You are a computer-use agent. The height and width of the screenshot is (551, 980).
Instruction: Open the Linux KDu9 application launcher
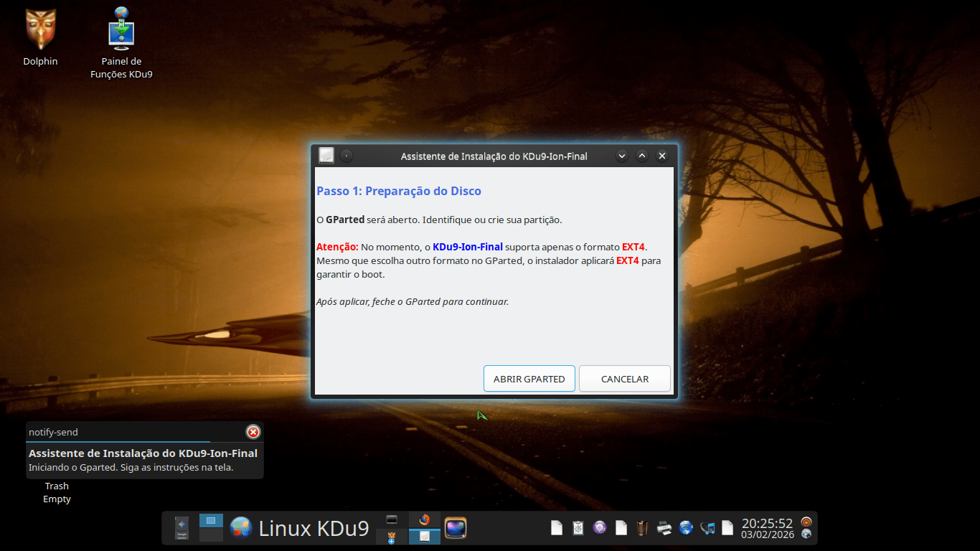point(299,529)
